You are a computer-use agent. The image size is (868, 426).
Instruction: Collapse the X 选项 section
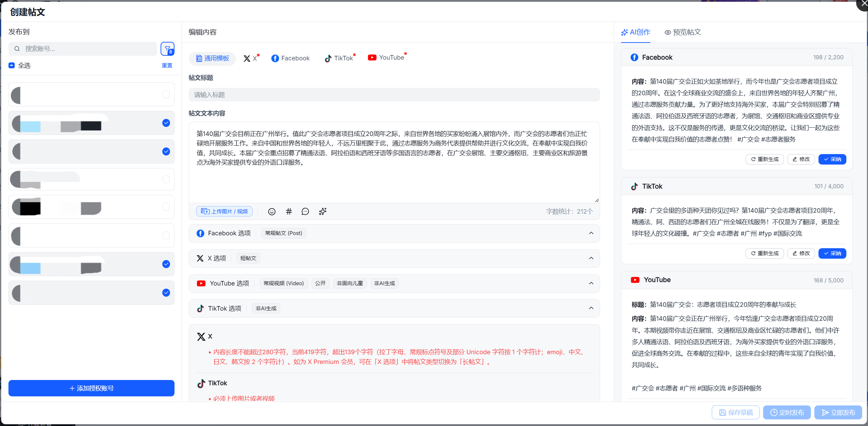[x=591, y=258]
